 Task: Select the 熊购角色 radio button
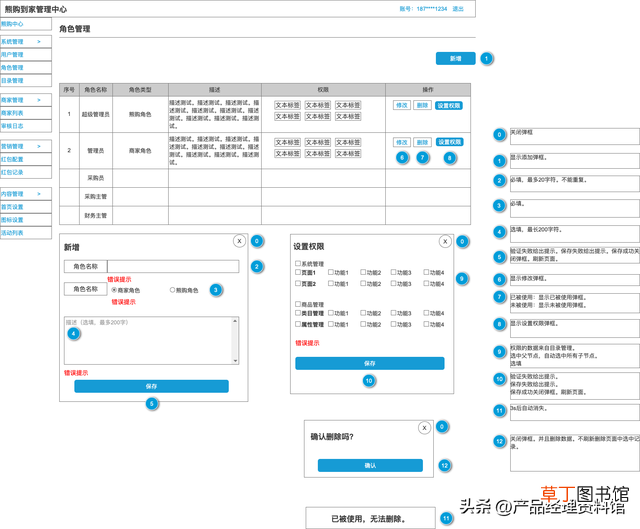172,290
